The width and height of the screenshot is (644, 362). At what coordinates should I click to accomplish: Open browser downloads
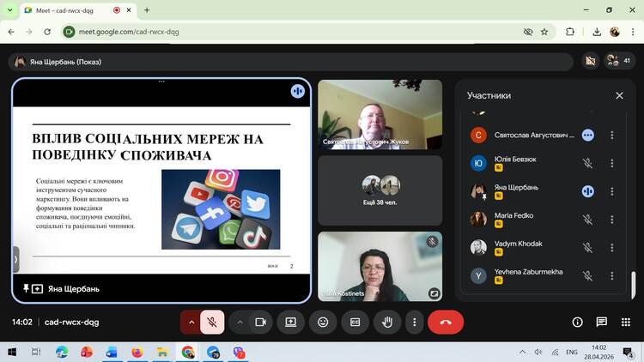(x=597, y=32)
